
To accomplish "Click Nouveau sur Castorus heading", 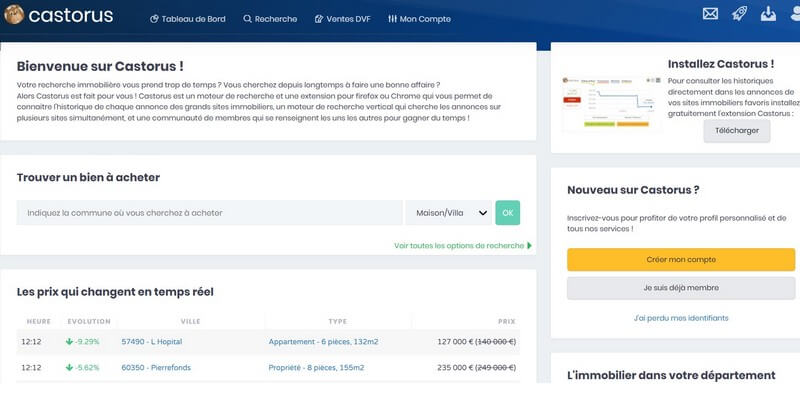I will click(633, 190).
